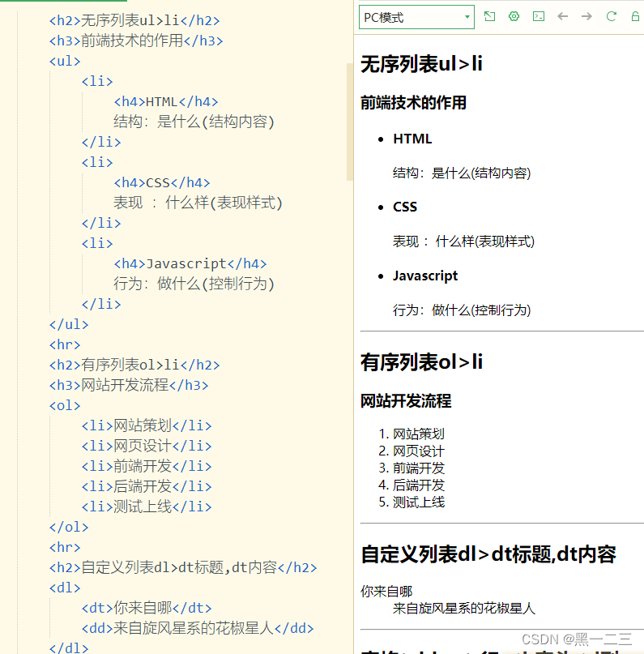The width and height of the screenshot is (644, 654).
Task: Click the preview heading 无序列表ul>li
Action: pos(421,64)
